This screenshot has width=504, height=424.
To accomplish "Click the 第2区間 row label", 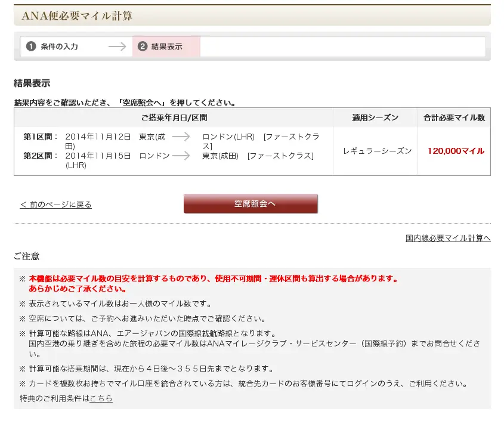I will [41, 156].
